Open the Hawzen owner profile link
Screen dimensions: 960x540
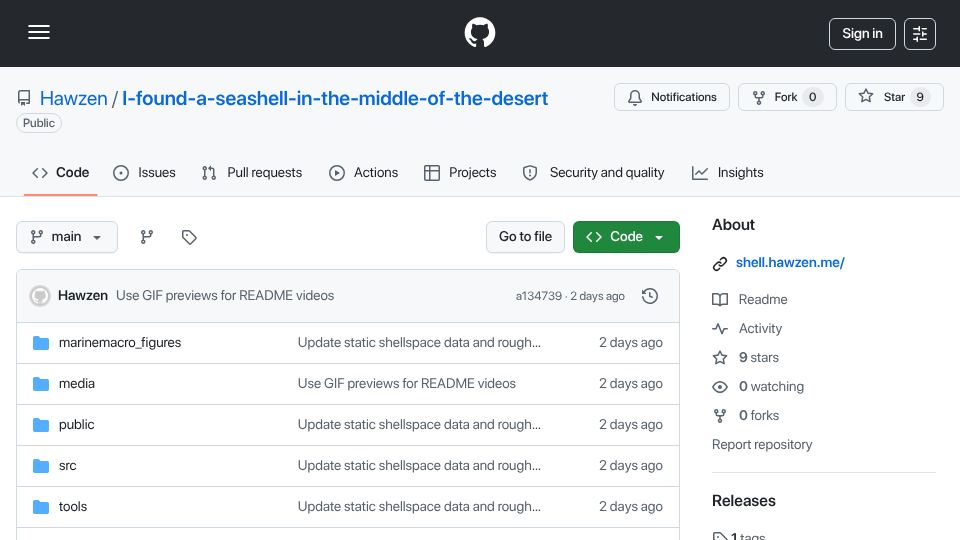73,98
